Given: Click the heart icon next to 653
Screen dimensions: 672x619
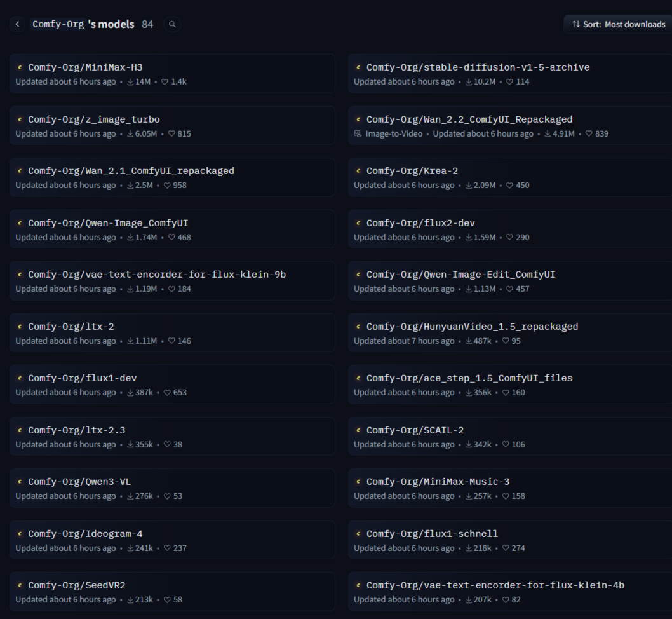Looking at the screenshot, I should 167,393.
